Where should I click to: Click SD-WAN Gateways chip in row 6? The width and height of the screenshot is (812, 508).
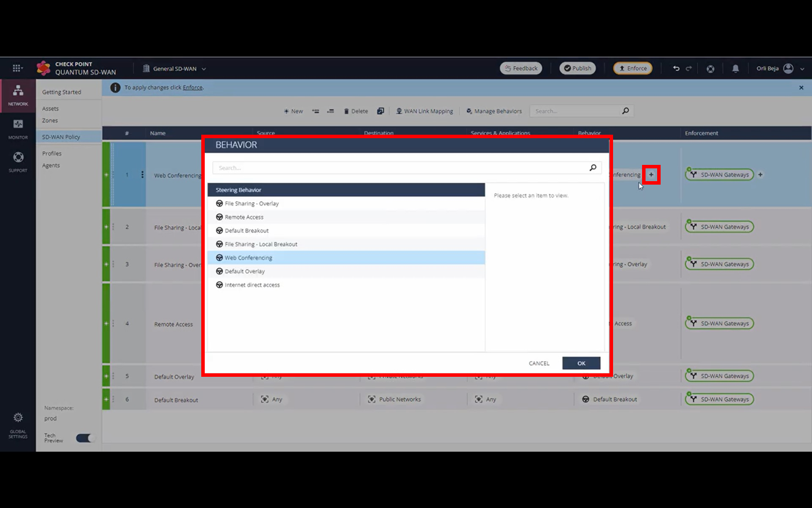coord(719,399)
